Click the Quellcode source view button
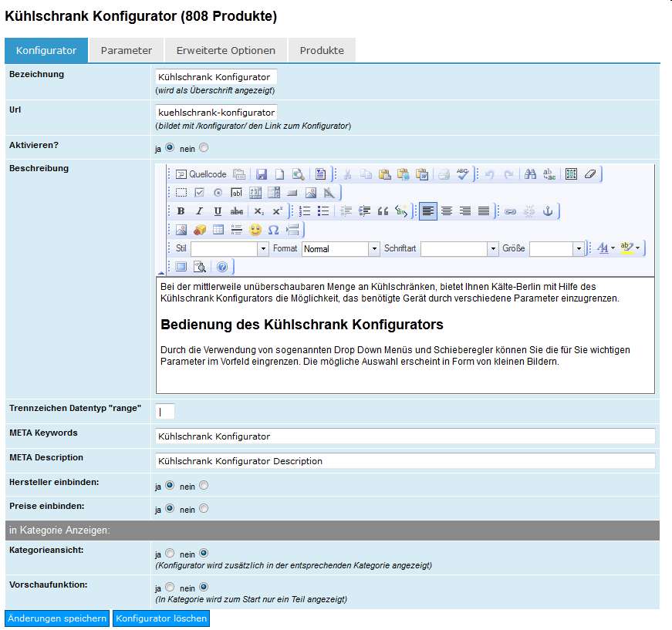This screenshot has height=630, width=672. [x=201, y=174]
